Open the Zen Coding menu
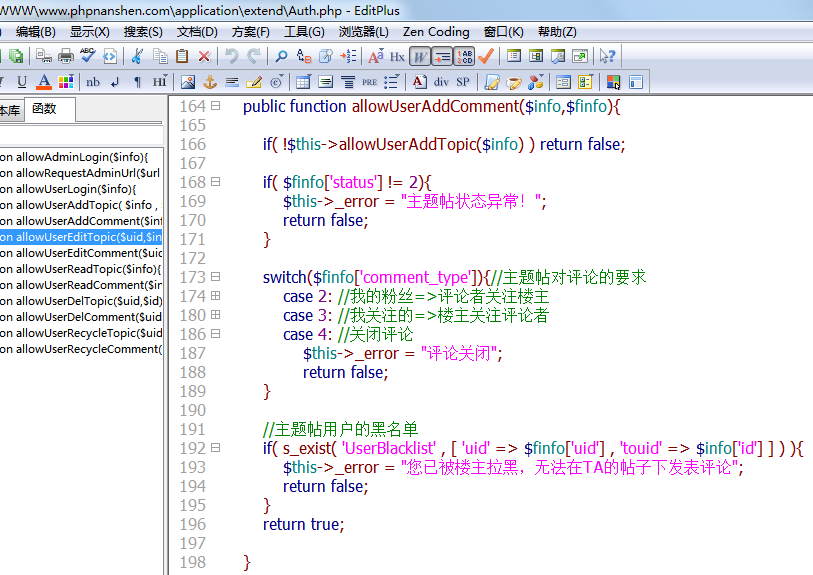The height and width of the screenshot is (575, 813). click(436, 32)
